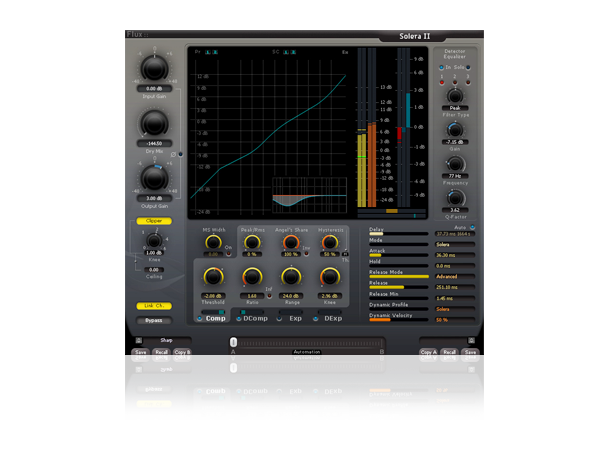Click the Link Ch. button
Viewport: 610px width, 450px height.
[154, 306]
